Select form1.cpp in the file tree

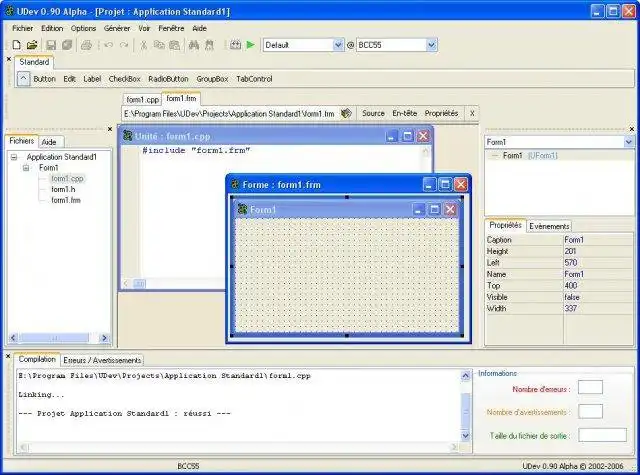(x=67, y=178)
